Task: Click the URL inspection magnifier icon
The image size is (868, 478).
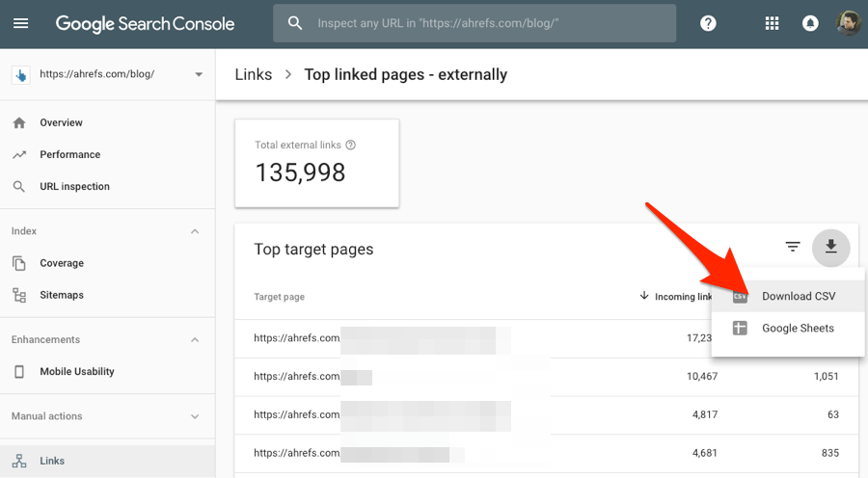Action: [19, 187]
